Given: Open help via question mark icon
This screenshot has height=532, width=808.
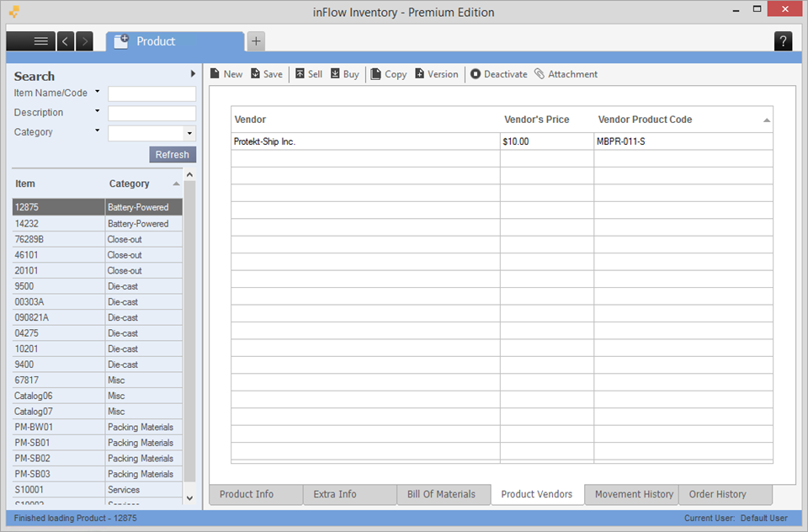Looking at the screenshot, I should coord(784,41).
